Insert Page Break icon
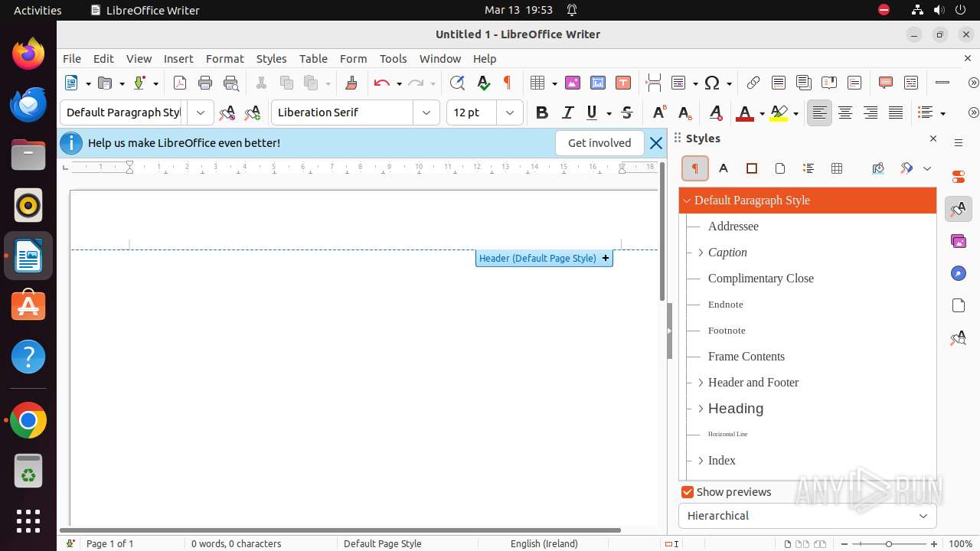 653,83
